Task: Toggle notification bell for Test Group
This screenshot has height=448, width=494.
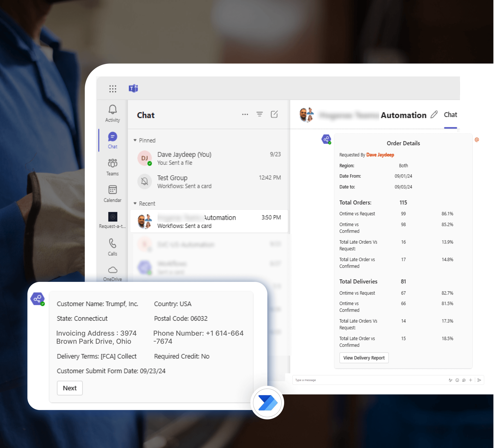Action: (145, 181)
